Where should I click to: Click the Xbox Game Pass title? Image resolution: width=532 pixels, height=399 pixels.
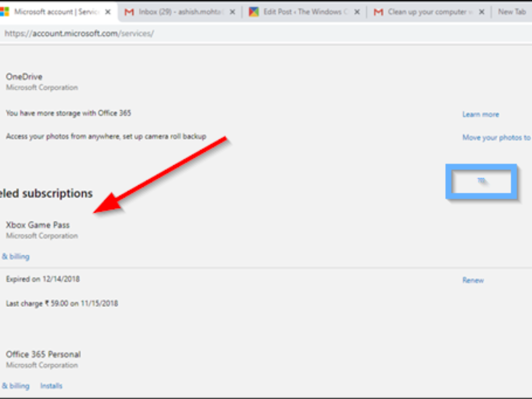pos(38,225)
